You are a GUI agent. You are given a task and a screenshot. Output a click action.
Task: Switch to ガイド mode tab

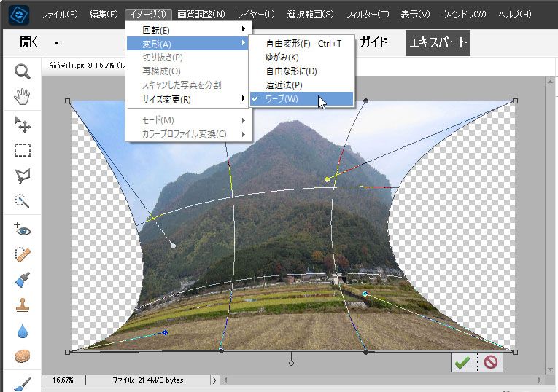click(x=373, y=43)
